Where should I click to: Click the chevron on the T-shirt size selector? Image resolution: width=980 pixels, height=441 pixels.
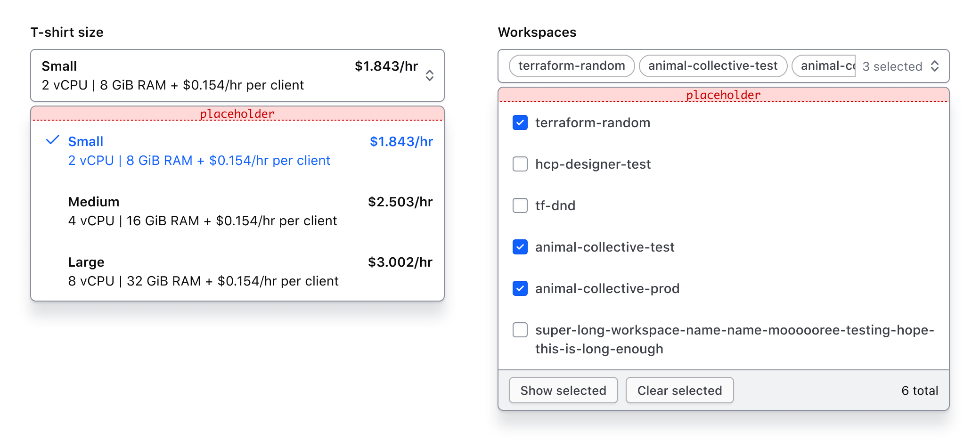(429, 75)
